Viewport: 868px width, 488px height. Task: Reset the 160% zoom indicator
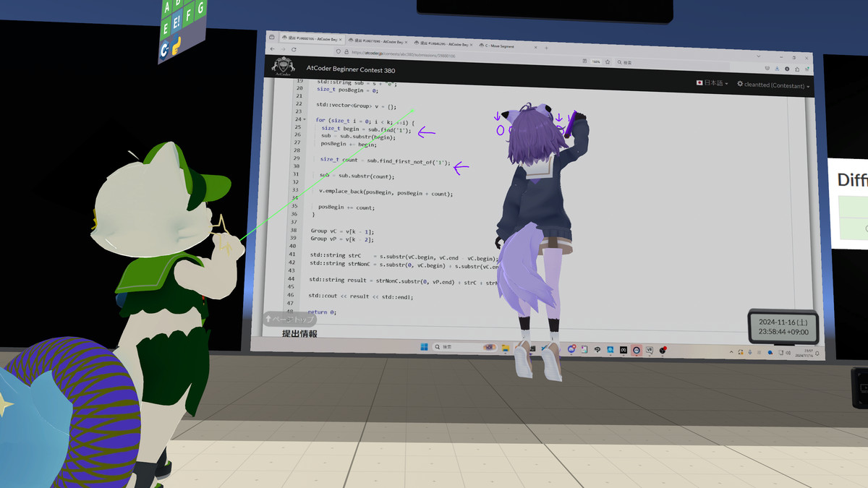596,61
